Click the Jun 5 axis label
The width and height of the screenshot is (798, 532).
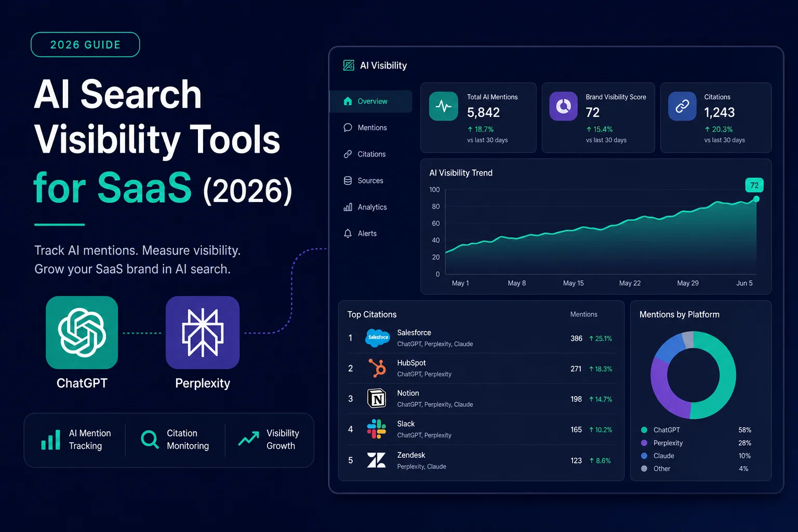(744, 283)
